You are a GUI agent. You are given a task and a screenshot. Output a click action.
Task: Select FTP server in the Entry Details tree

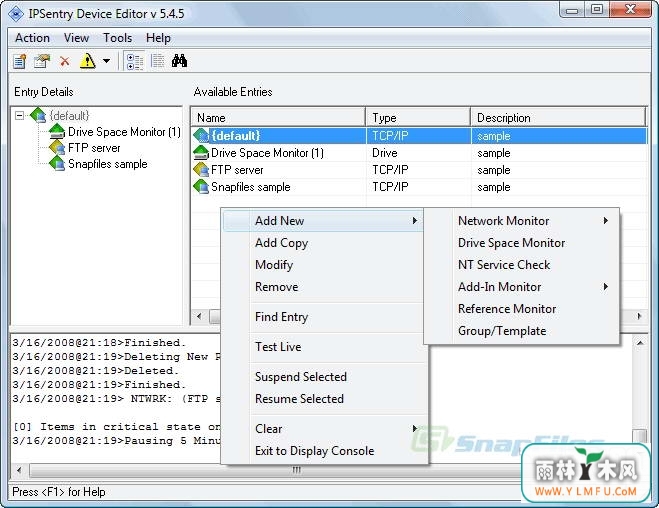pos(94,148)
